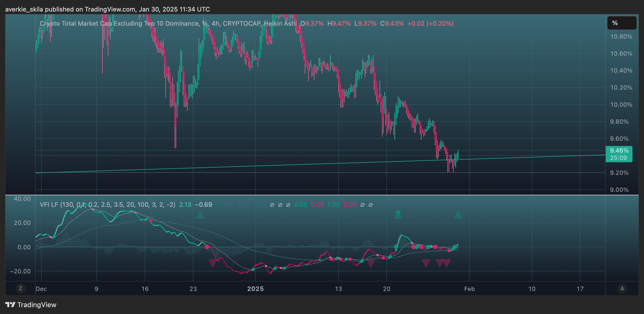
Task: Select the first green up-triangle signal near Dec 23
Action: (x=200, y=215)
